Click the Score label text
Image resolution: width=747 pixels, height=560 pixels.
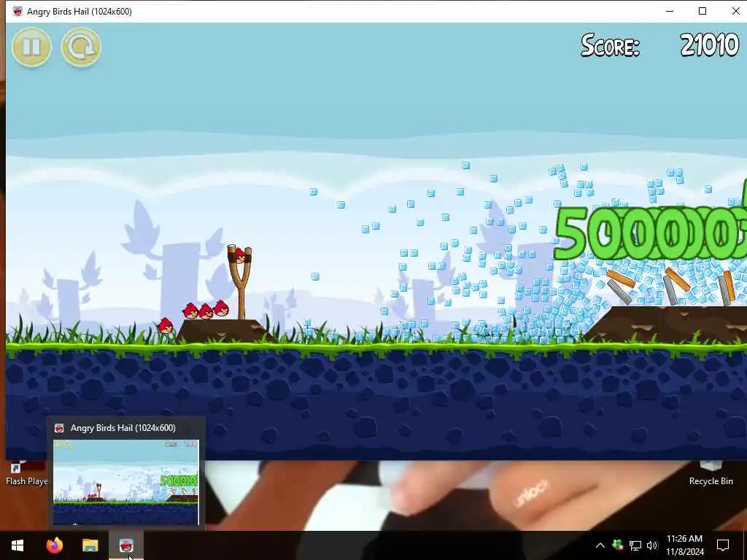(x=610, y=45)
